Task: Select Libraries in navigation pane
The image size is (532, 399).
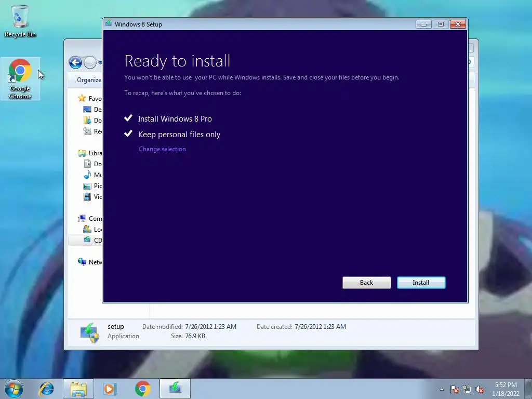Action: (x=90, y=153)
